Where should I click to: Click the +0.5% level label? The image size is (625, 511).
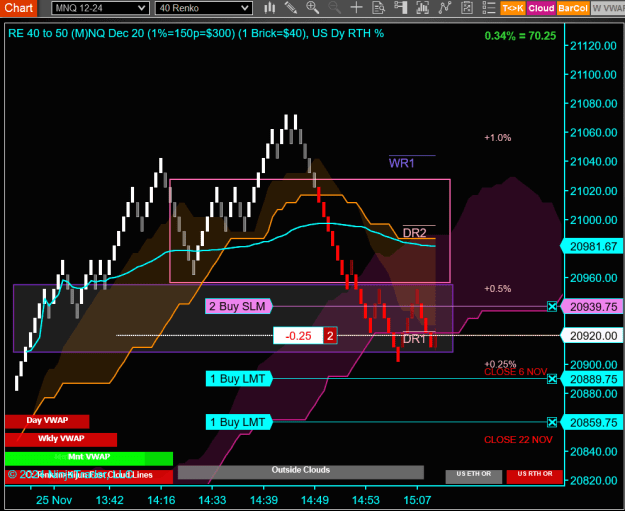pos(497,289)
